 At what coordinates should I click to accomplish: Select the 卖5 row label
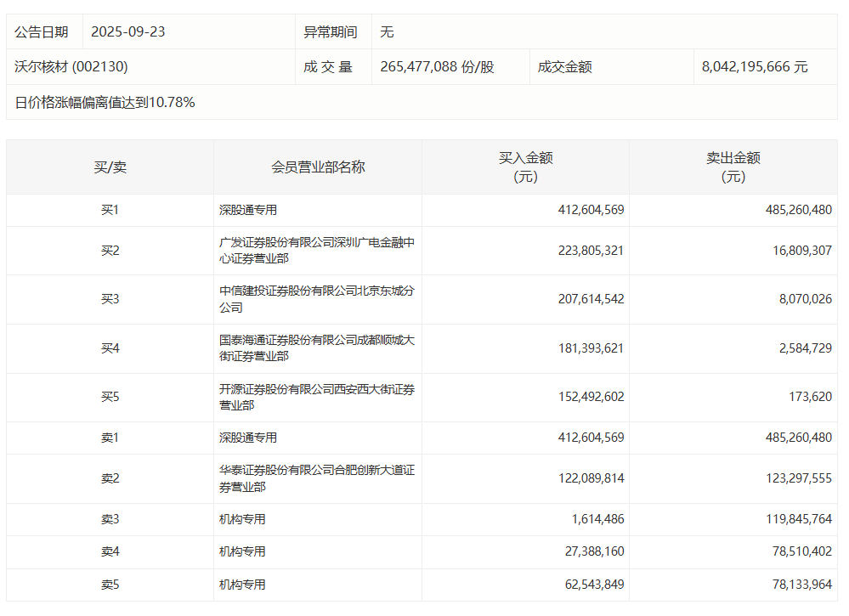[110, 585]
